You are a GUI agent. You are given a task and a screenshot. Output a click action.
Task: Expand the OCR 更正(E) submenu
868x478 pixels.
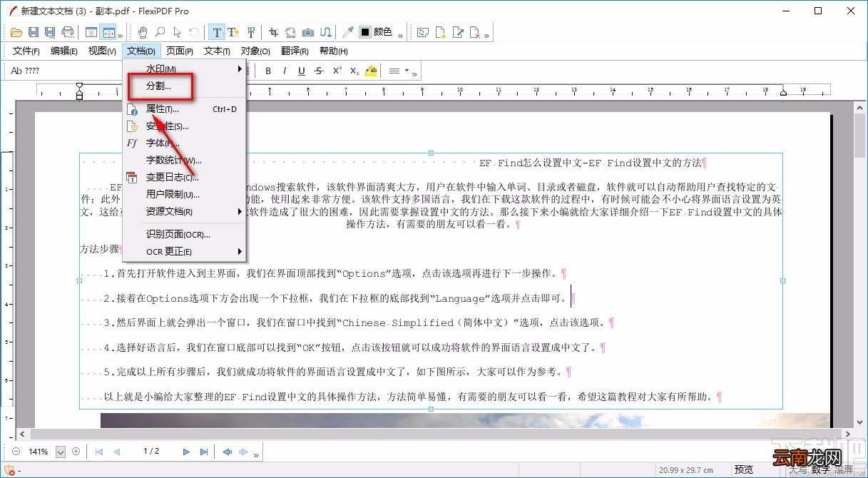pyautogui.click(x=240, y=252)
